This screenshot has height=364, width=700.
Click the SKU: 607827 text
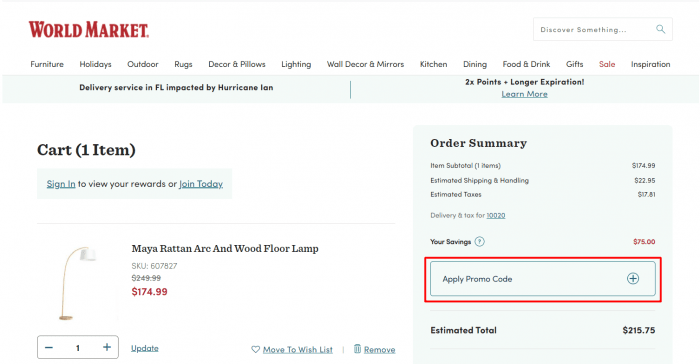[154, 266]
